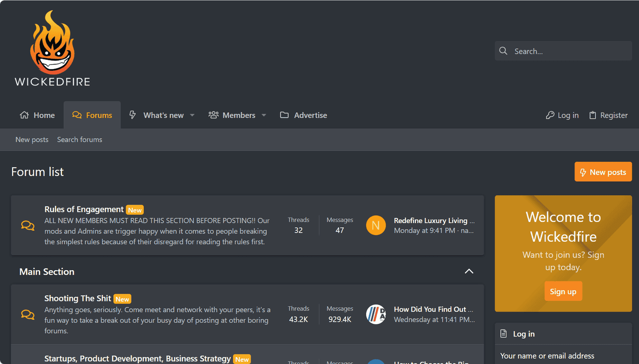The image size is (639, 364).
Task: Click the Wickedfire flame logo
Action: click(x=52, y=48)
